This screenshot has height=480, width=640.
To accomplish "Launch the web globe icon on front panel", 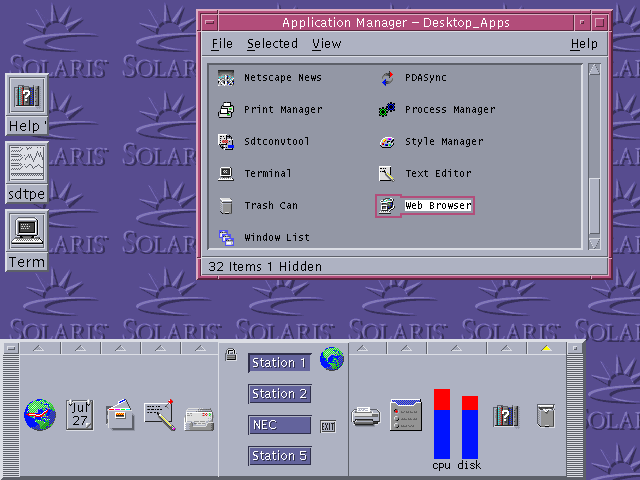I will 40,415.
